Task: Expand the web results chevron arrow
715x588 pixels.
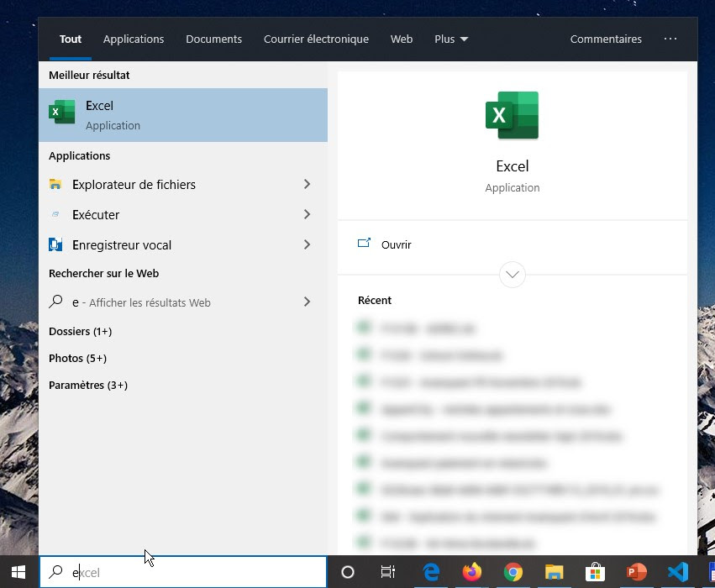Action: (x=307, y=302)
